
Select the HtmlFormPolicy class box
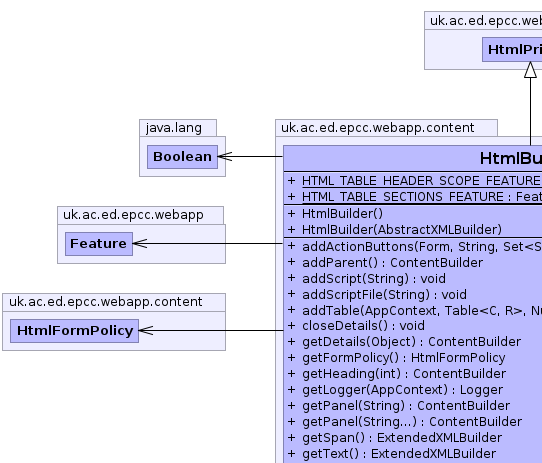click(74, 331)
